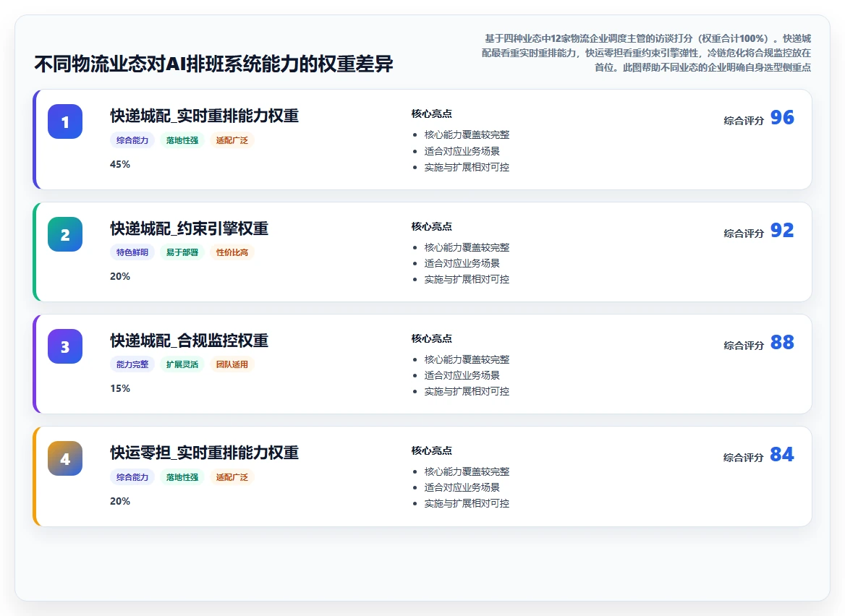The height and width of the screenshot is (616, 845).
Task: Click 核心能力覆盖较完整 bullet in card 2
Action: click(467, 247)
